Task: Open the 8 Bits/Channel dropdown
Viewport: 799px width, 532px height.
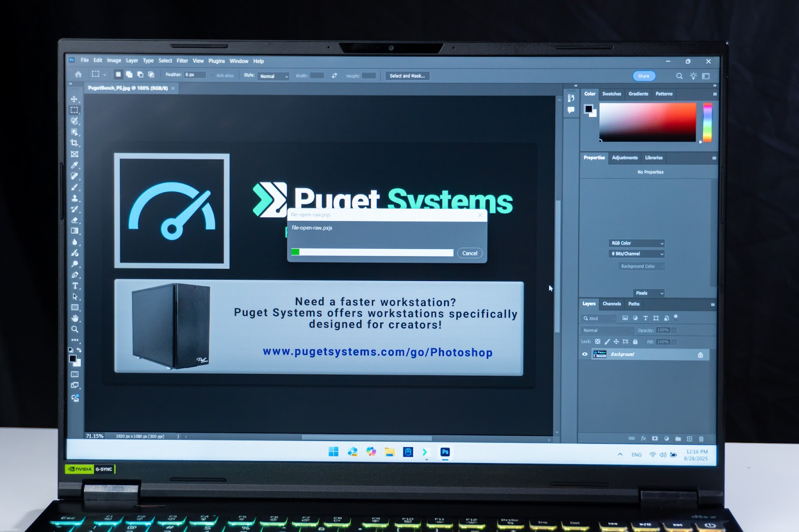Action: pos(637,254)
